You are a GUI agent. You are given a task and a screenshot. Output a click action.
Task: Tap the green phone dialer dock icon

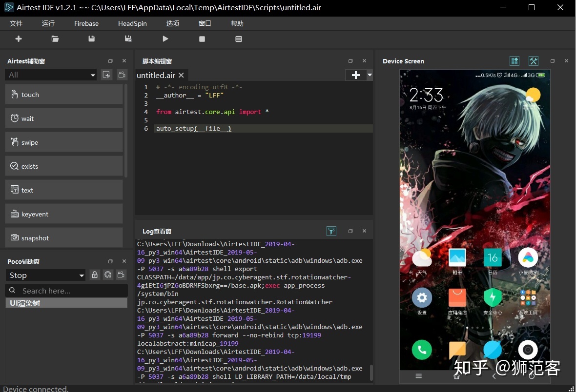[x=422, y=350]
